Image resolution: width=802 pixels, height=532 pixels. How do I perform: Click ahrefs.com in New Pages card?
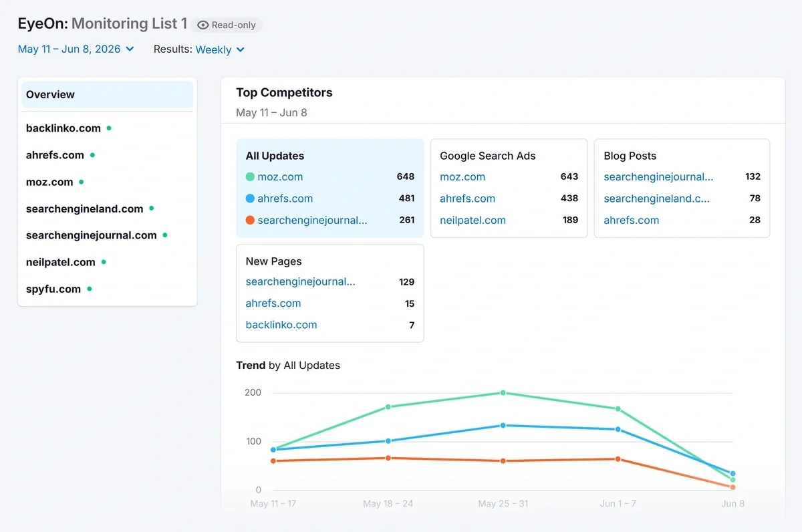pyautogui.click(x=273, y=303)
